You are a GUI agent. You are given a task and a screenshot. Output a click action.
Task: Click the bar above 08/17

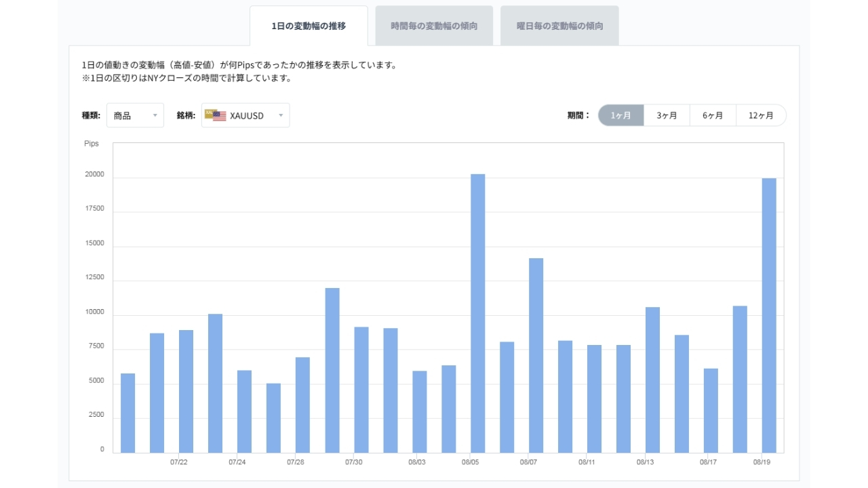click(711, 411)
